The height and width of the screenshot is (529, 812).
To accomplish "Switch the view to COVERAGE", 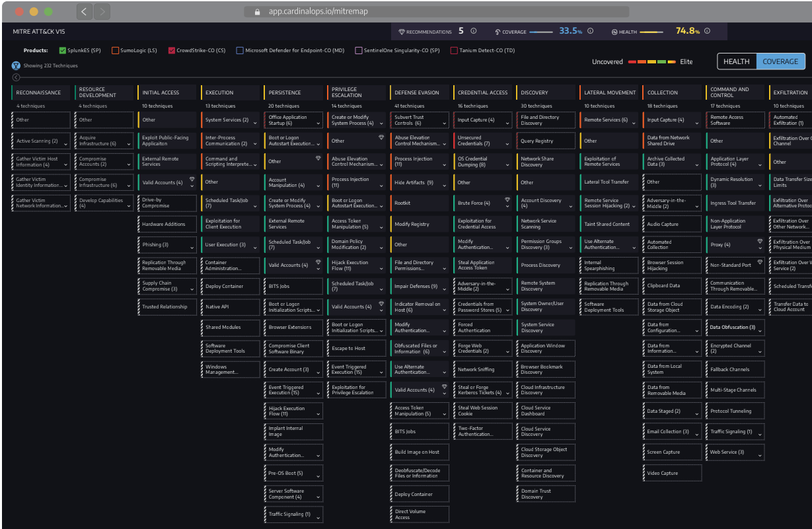I will (x=780, y=61).
